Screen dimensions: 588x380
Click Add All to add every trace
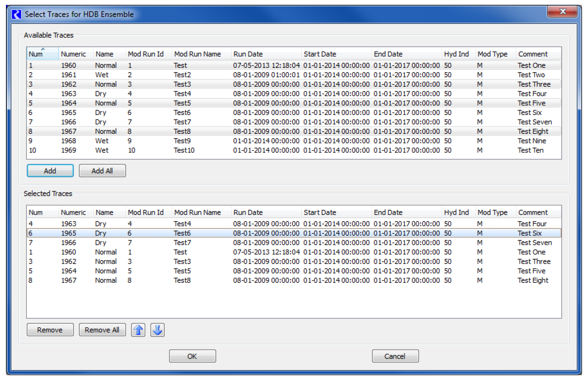102,171
